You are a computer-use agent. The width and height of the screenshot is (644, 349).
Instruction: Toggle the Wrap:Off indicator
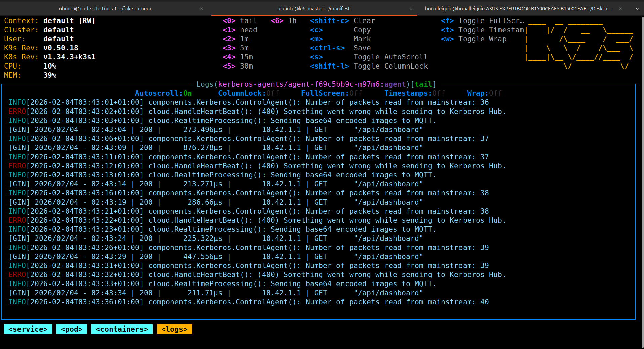(x=484, y=93)
